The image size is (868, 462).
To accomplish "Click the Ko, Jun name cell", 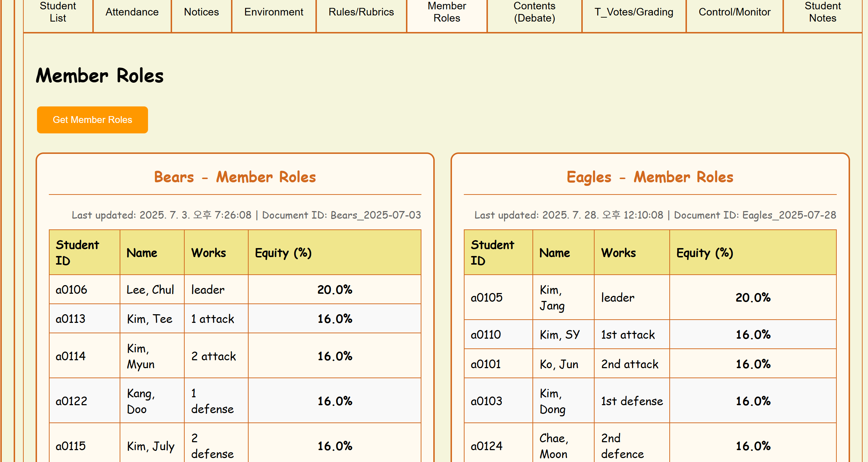I will click(559, 364).
